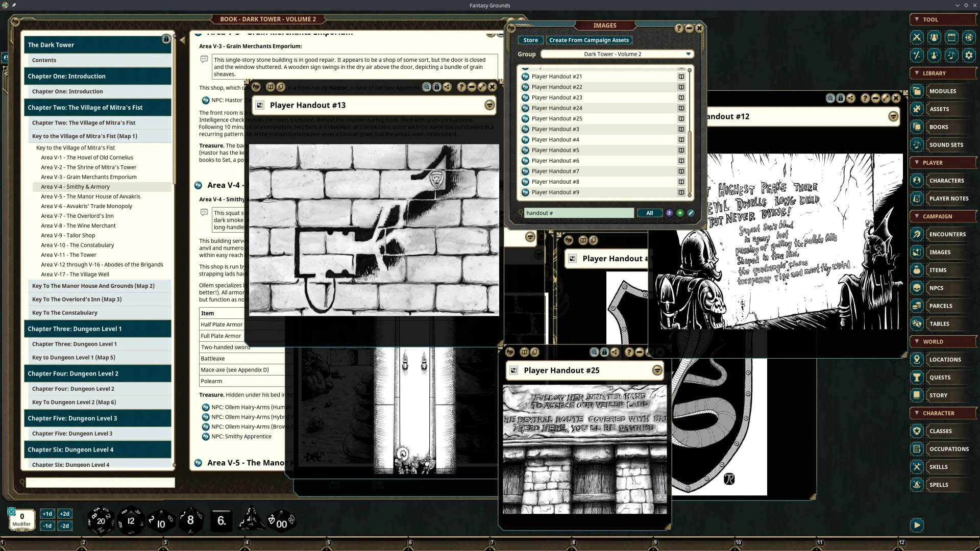Viewport: 980px width, 551px height.
Task: Click the All filter toggle in Images search
Action: (650, 213)
